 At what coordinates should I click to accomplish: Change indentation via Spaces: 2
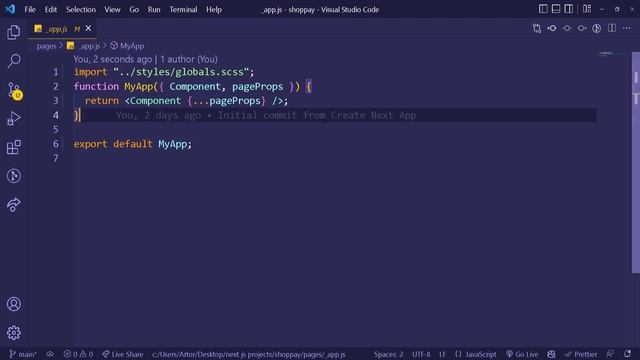(x=389, y=354)
